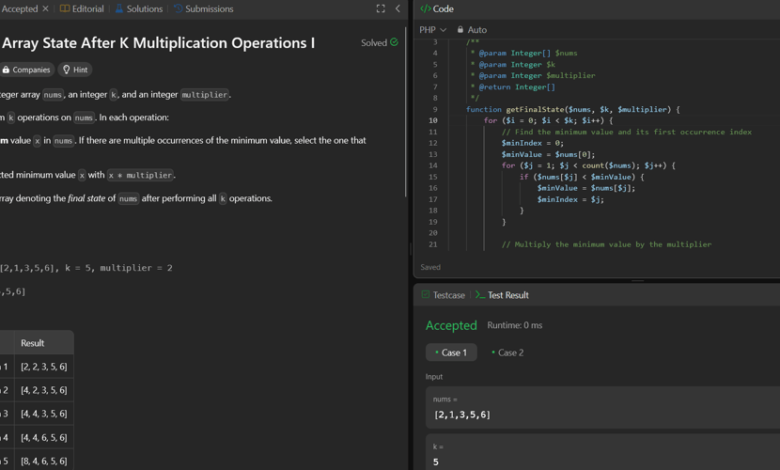Click the 'Find the minimum value' comment
The height and width of the screenshot is (470, 780).
(x=626, y=132)
